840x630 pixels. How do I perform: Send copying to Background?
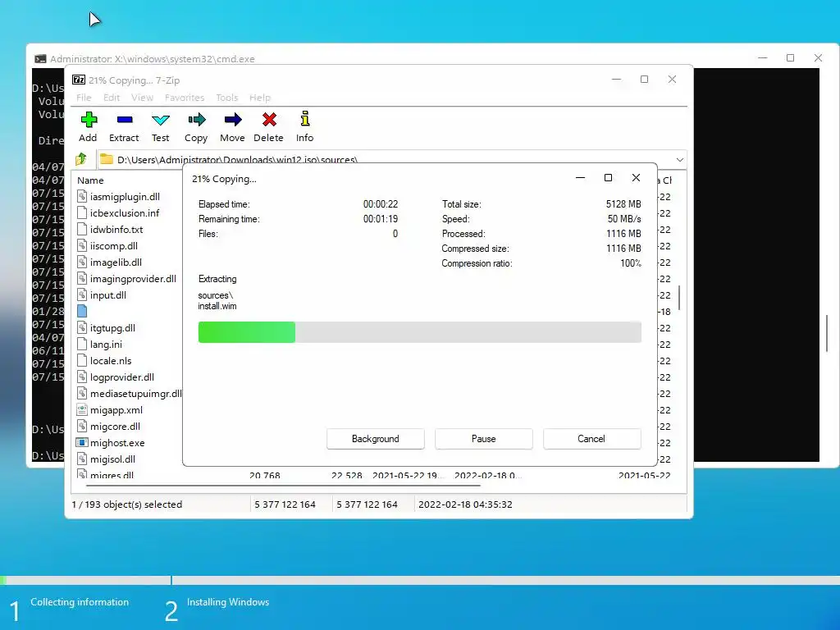click(x=376, y=439)
